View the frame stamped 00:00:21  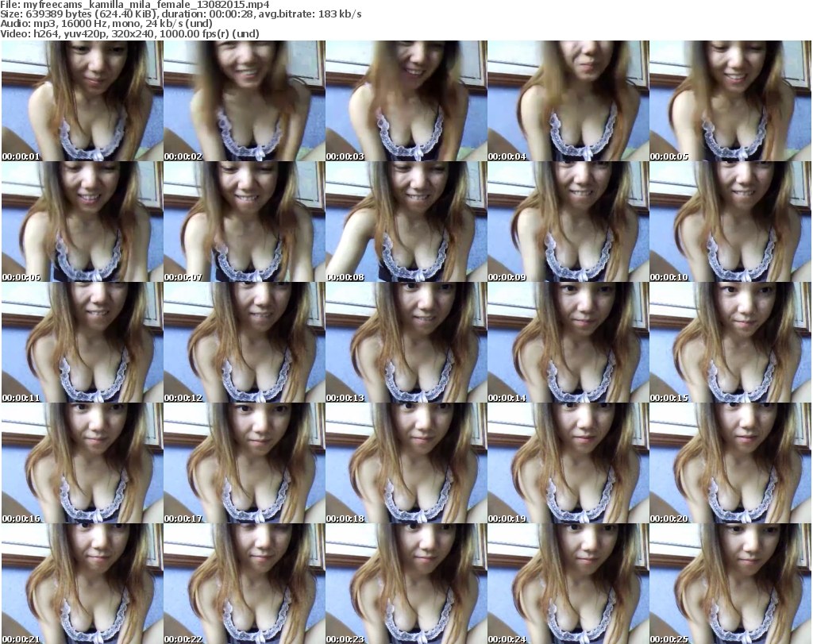pos(83,584)
